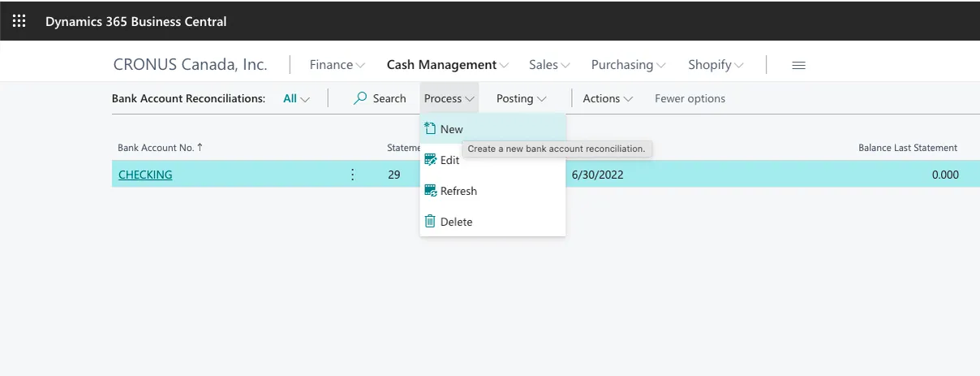Expand the Cash Management menu
This screenshot has height=376, width=980.
pos(448,65)
